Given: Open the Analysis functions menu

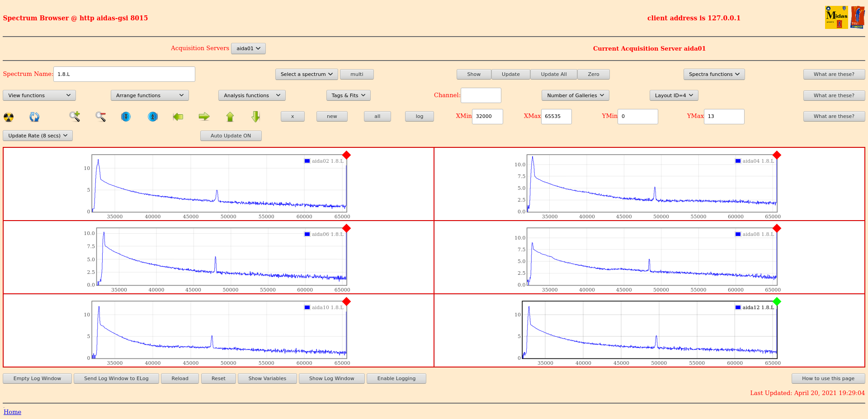Looking at the screenshot, I should [252, 95].
